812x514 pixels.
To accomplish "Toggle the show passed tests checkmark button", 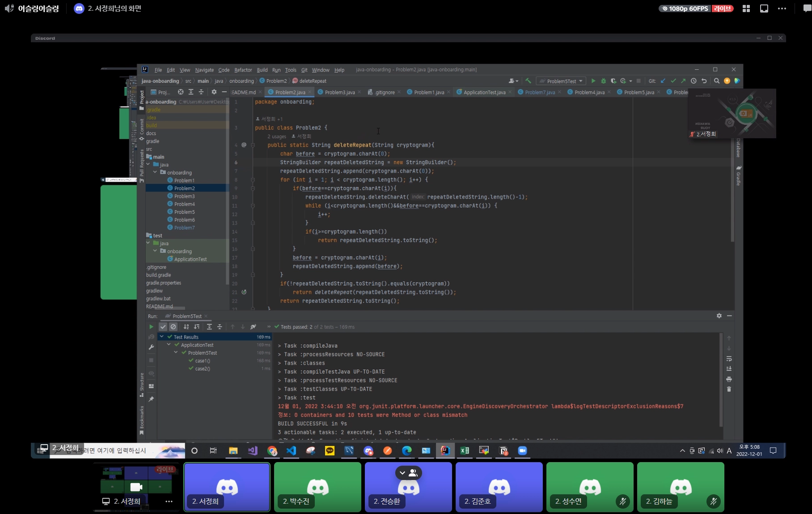I will [163, 327].
